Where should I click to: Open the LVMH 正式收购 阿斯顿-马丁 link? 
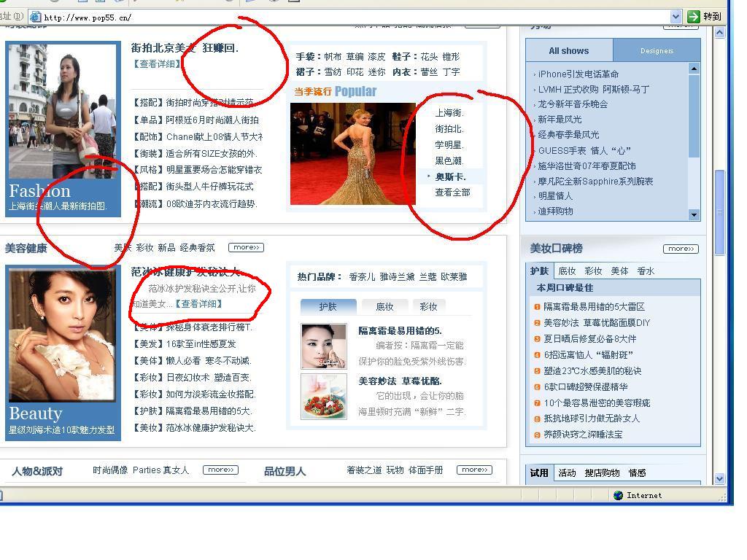pyautogui.click(x=594, y=90)
